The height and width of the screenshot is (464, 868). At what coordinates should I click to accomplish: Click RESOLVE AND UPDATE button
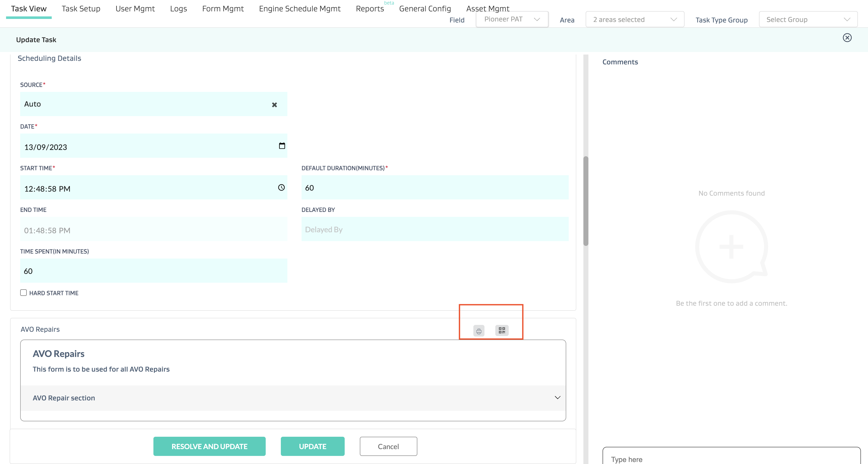[x=209, y=446]
